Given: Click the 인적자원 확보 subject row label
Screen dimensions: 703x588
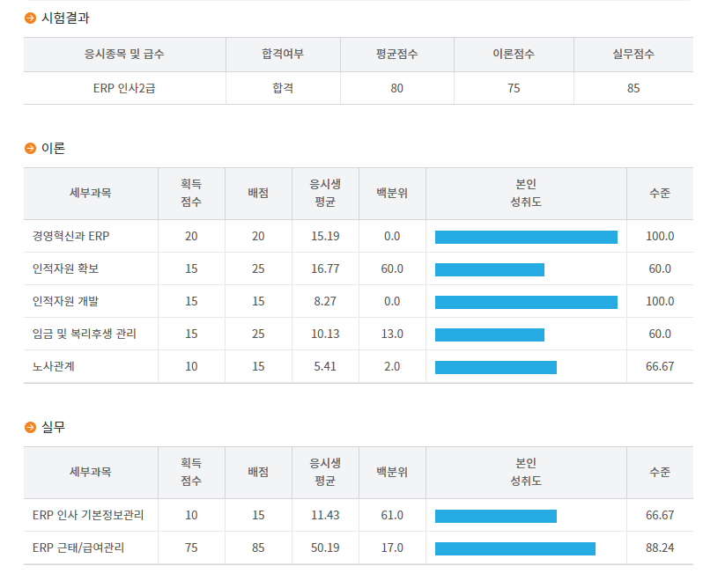Looking at the screenshot, I should pyautogui.click(x=65, y=268).
